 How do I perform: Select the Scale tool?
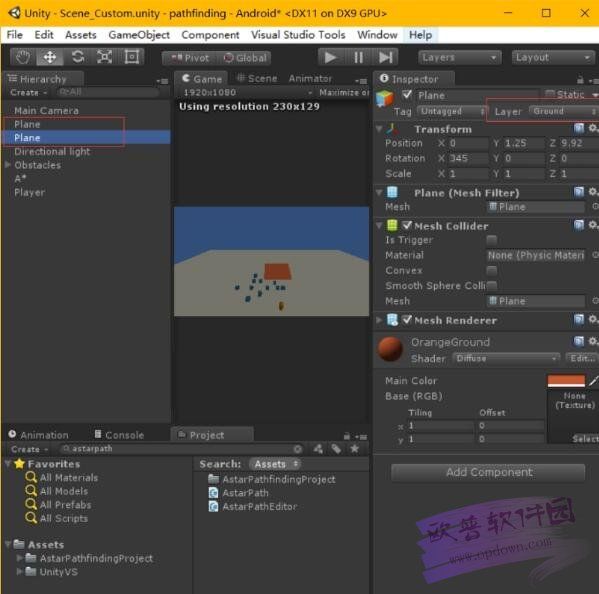[x=104, y=57]
